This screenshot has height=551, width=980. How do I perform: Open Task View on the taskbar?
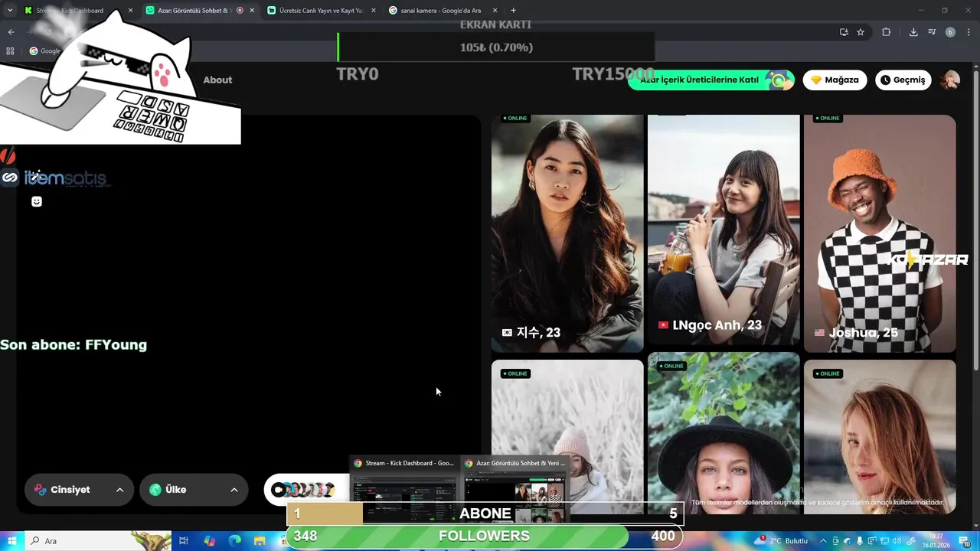click(184, 541)
